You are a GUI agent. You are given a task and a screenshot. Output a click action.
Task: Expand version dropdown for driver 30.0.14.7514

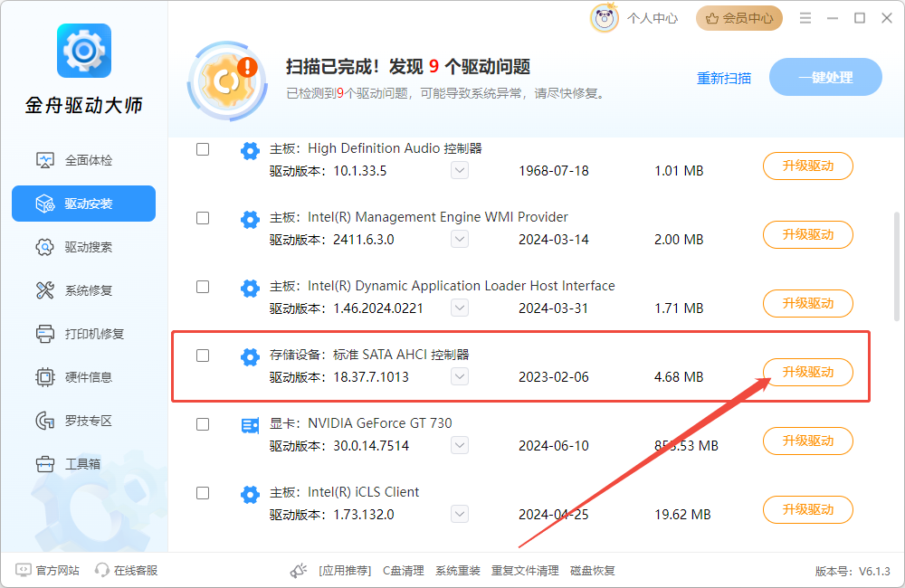(460, 445)
